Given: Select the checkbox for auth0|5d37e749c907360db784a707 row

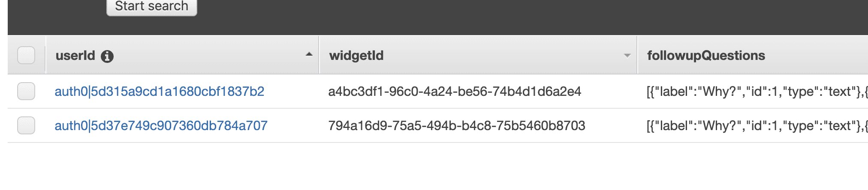Looking at the screenshot, I should click(26, 125).
